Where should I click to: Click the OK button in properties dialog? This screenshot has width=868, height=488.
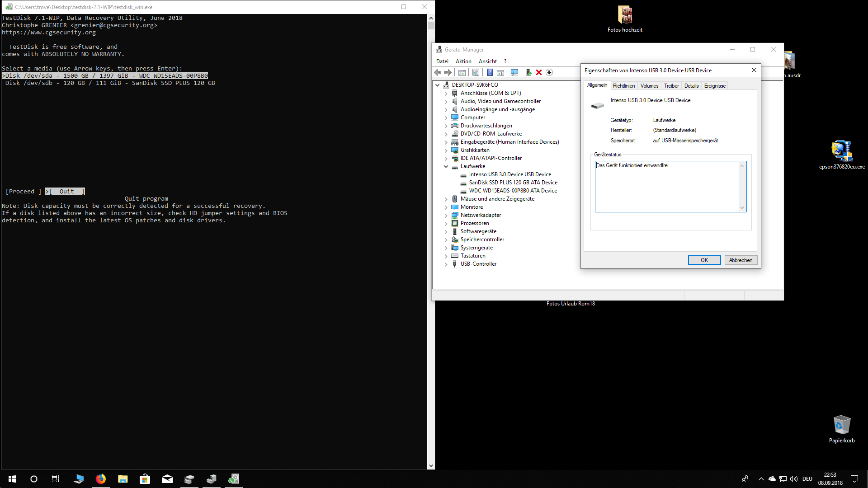[704, 260]
